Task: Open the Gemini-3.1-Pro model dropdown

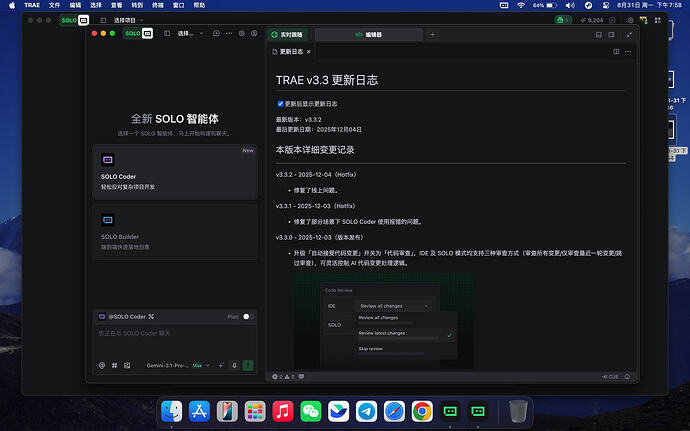Action: point(178,365)
